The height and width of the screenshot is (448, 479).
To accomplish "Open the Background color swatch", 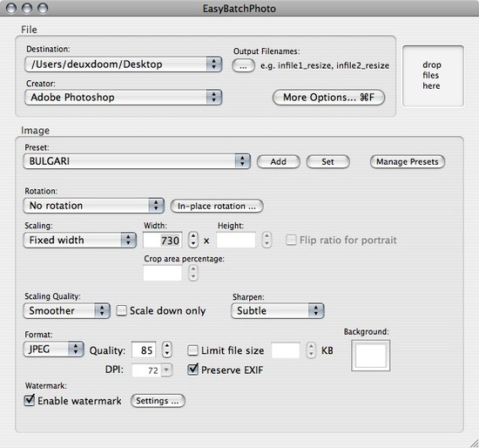I will coord(370,356).
